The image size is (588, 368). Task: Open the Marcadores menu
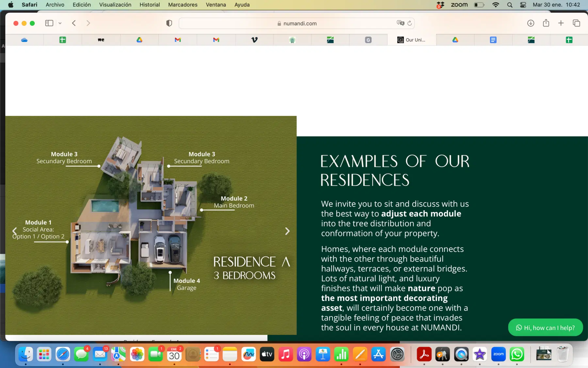click(x=183, y=5)
